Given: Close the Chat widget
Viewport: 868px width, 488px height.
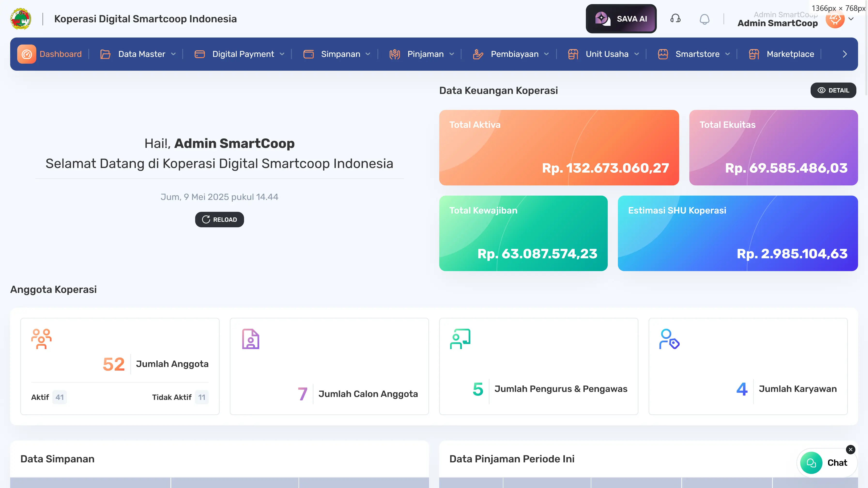Looking at the screenshot, I should 851,450.
